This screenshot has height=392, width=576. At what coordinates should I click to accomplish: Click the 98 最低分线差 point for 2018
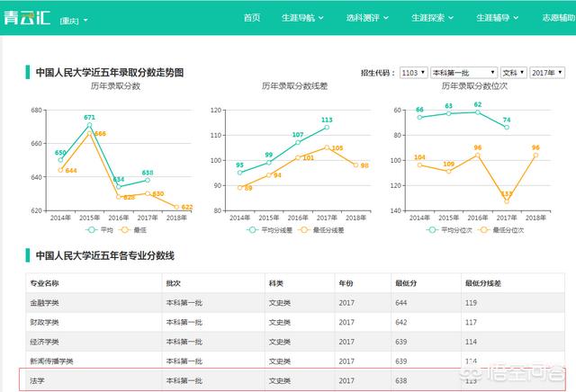pos(355,165)
